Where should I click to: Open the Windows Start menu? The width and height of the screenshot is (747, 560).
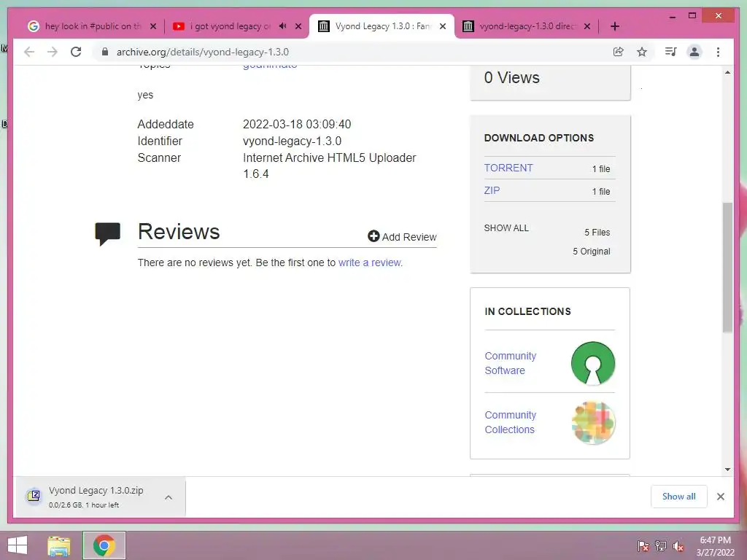[x=18, y=545]
